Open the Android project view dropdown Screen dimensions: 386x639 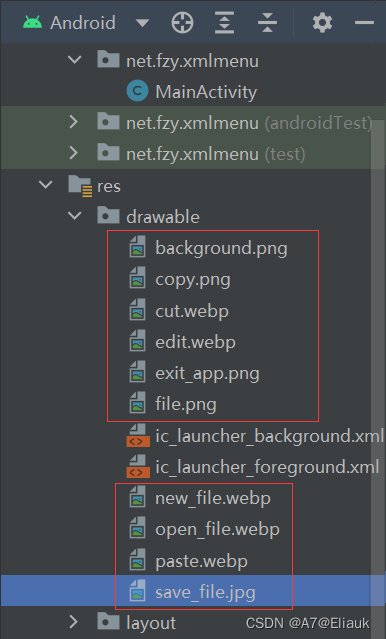142,23
